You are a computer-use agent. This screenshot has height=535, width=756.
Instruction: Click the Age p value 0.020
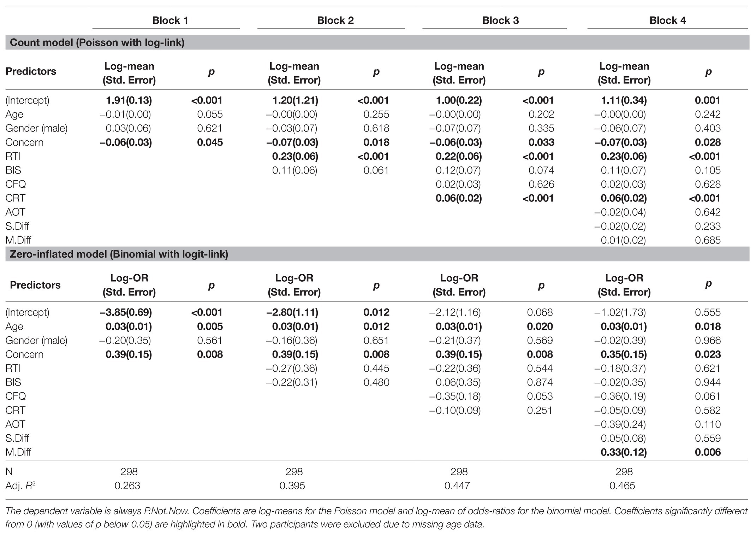[540, 327]
